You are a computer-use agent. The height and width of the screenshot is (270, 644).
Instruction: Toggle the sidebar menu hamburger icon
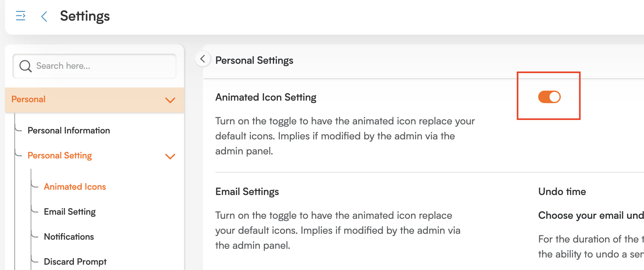point(21,16)
